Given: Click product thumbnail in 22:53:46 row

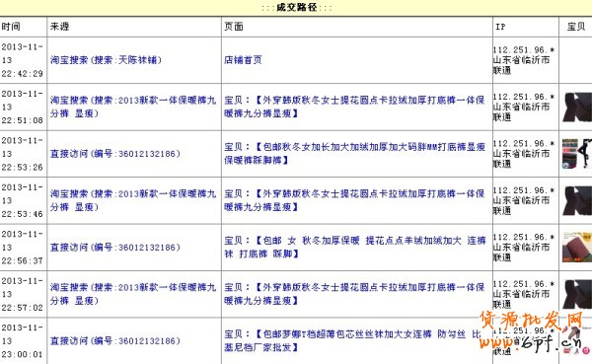Looking at the screenshot, I should [577, 201].
